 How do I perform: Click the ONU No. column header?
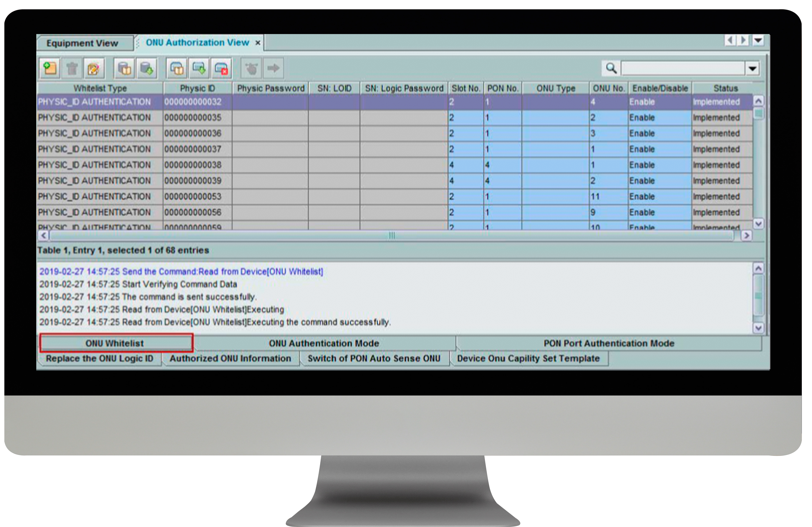609,88
